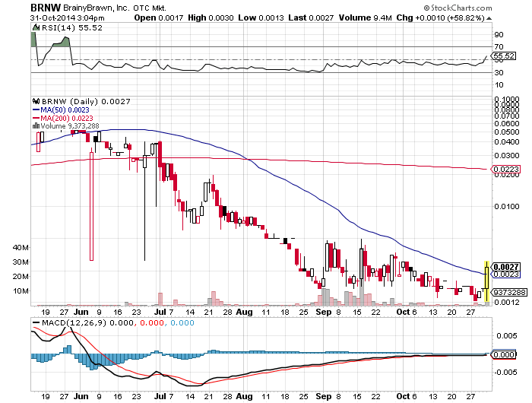Click the 0.005 MACD axis label
This screenshot has height=403, width=532.
[507, 336]
